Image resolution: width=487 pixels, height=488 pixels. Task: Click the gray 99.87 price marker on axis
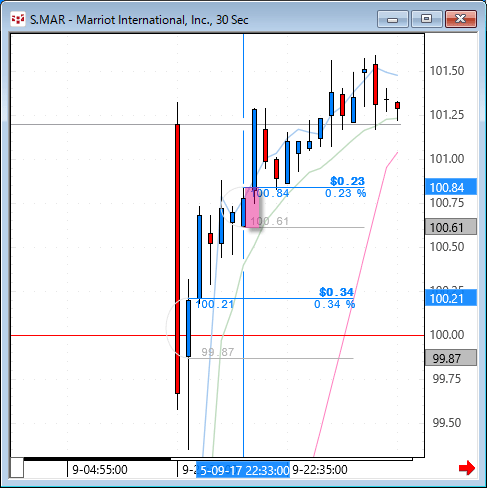point(451,358)
